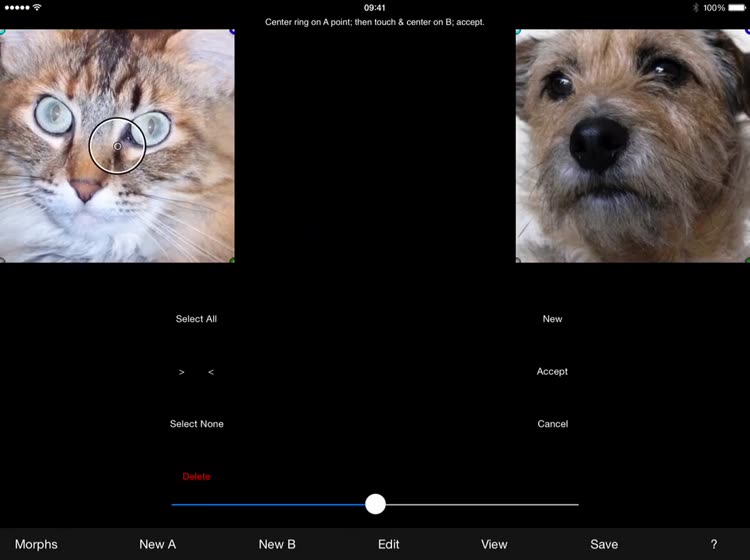The height and width of the screenshot is (560, 750).
Task: Delete the selected points
Action: click(x=196, y=476)
